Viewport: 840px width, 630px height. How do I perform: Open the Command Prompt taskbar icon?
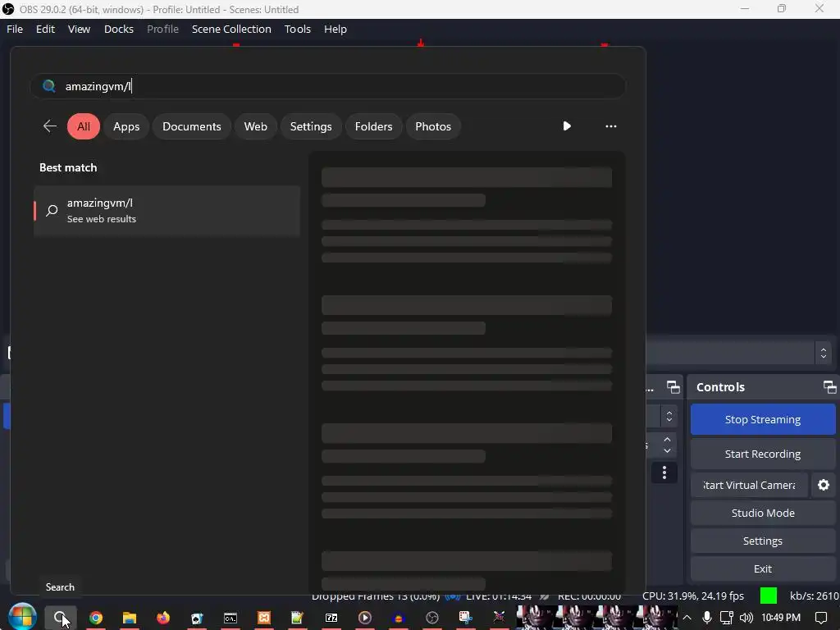[231, 618]
